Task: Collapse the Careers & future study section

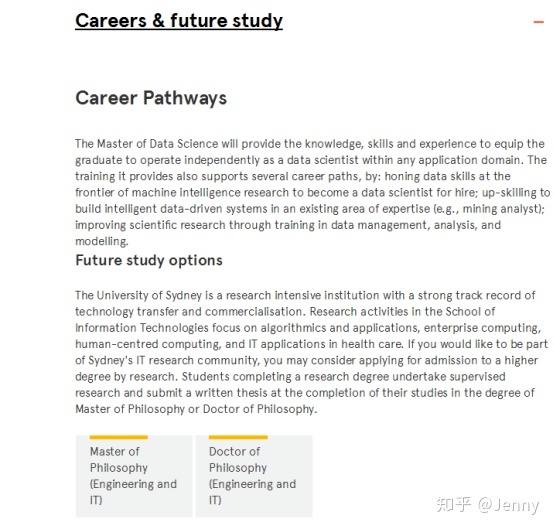Action: point(538,22)
